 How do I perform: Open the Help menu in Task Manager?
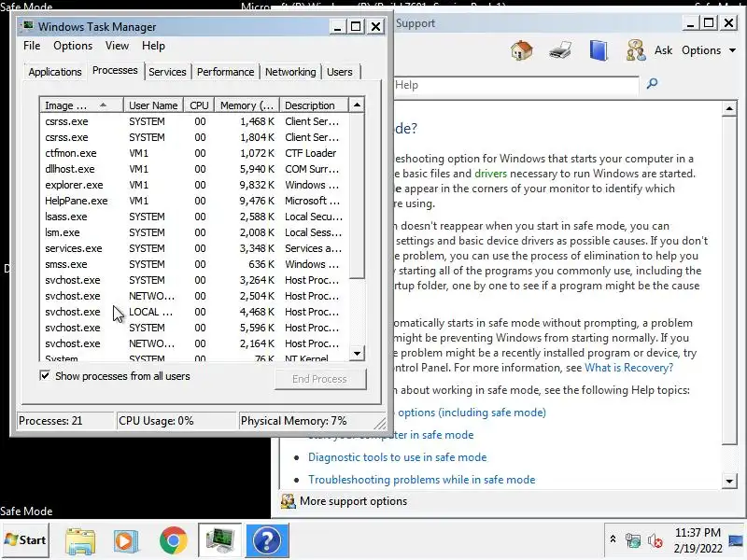(x=153, y=46)
